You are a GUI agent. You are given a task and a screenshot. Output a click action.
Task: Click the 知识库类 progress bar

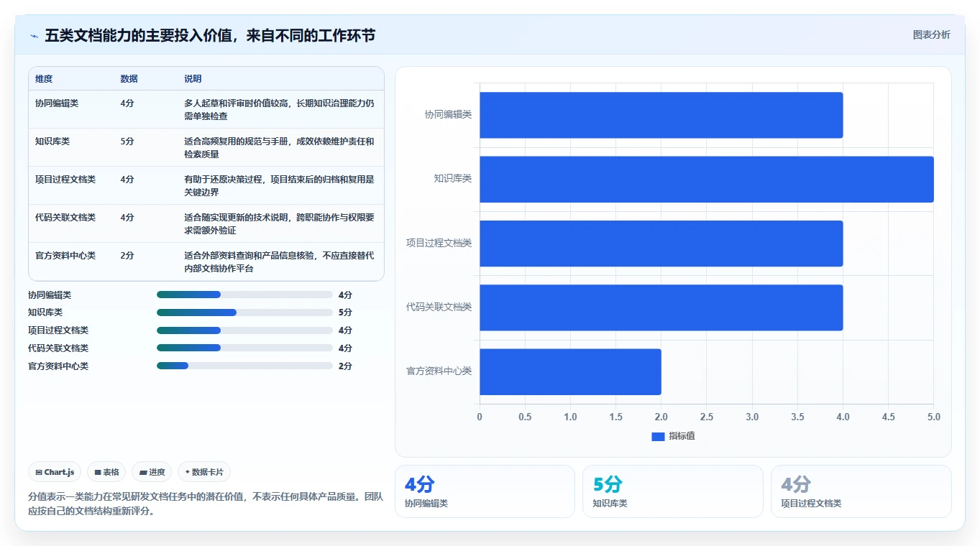244,313
